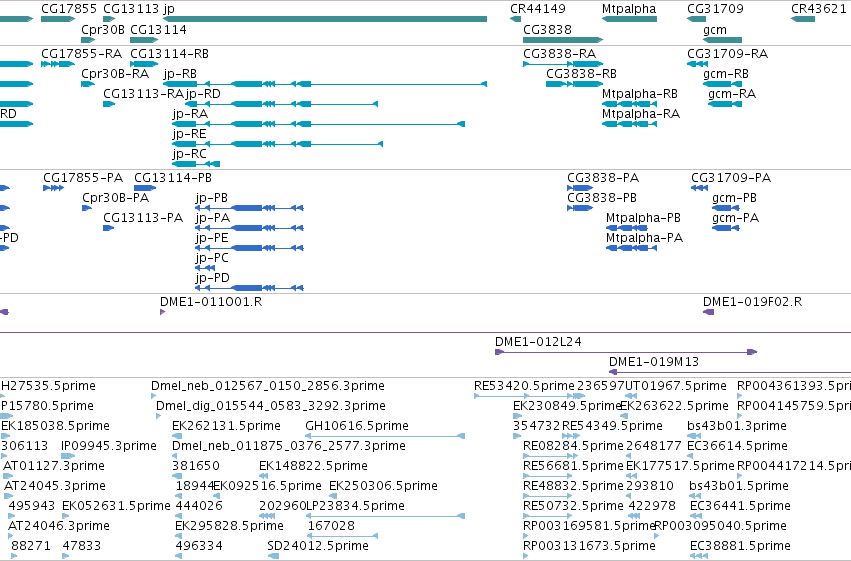This screenshot has height=561, width=851.
Task: Click the CG13113-RA transcript label
Action: click(x=143, y=94)
